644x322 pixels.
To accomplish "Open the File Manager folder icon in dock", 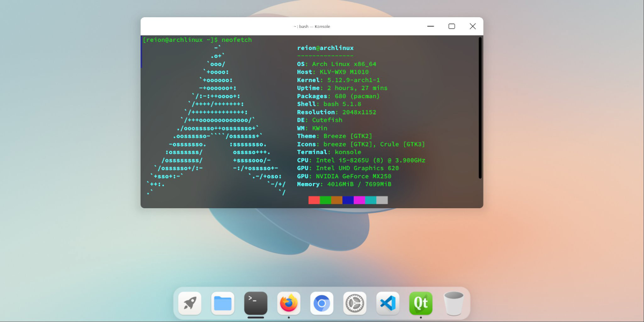I will point(223,303).
